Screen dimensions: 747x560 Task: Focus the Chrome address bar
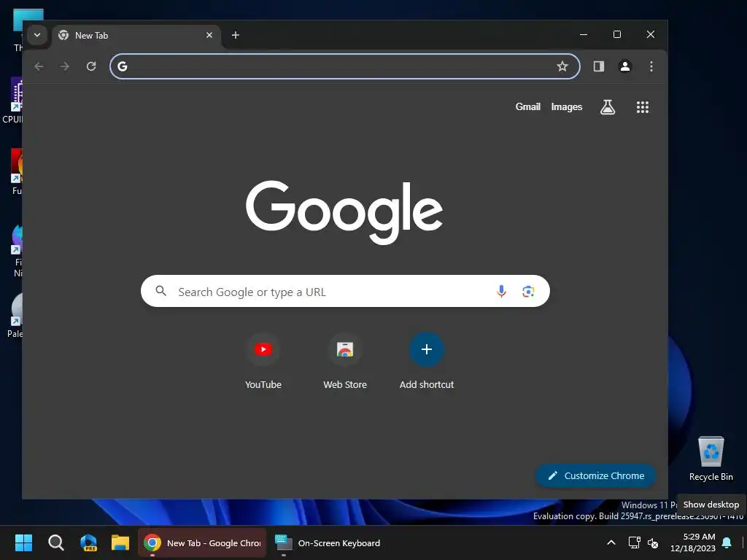tap(345, 66)
